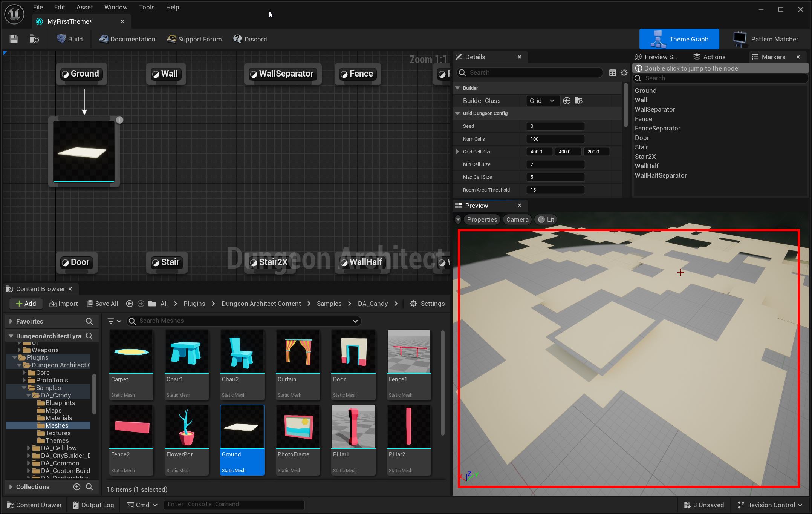Switch to the Actions tab
The height and width of the screenshot is (514, 812).
(x=710, y=57)
